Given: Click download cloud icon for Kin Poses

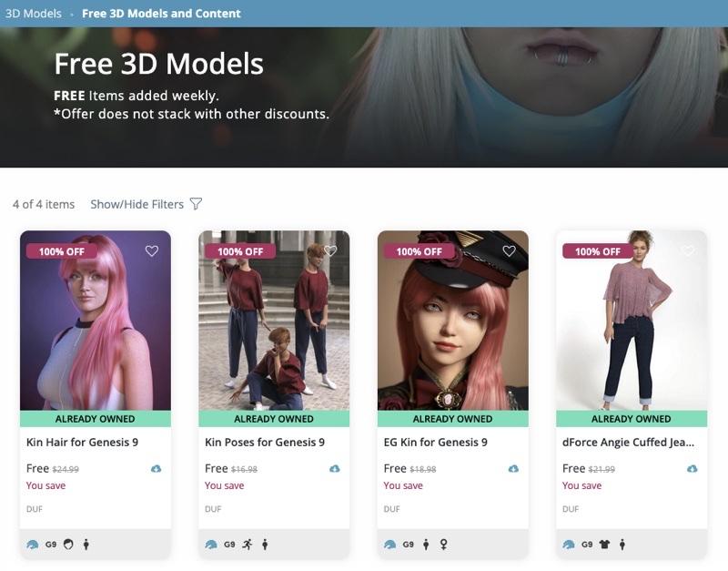Looking at the screenshot, I should click(x=334, y=468).
